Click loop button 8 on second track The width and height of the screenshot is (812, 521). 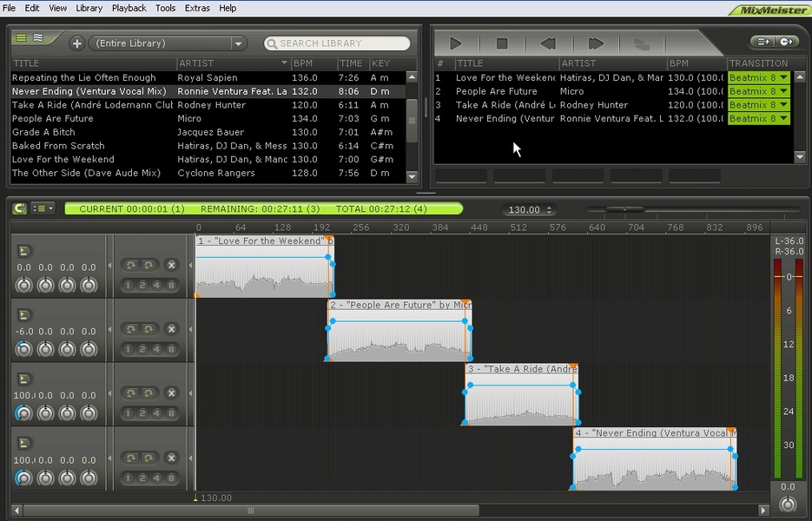[171, 350]
